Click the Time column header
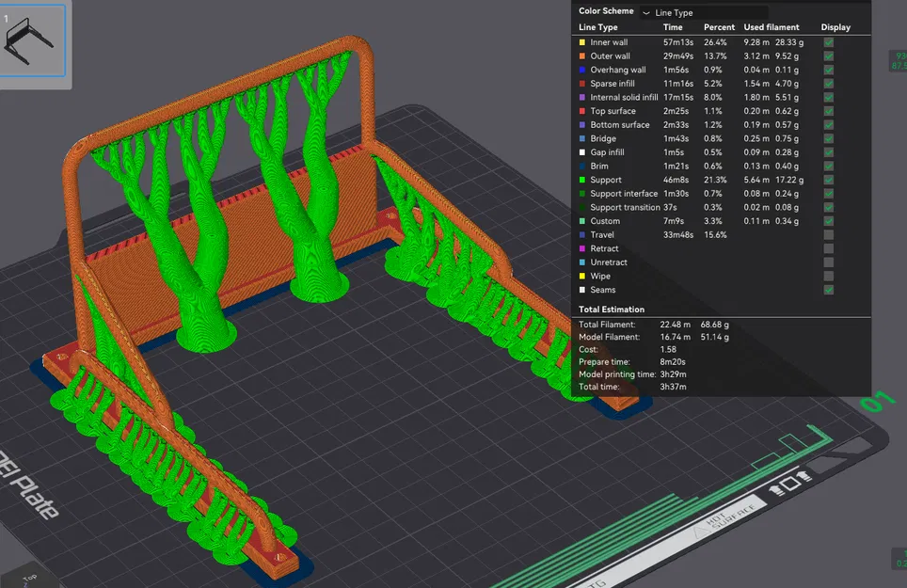The height and width of the screenshot is (588, 907). (x=673, y=27)
